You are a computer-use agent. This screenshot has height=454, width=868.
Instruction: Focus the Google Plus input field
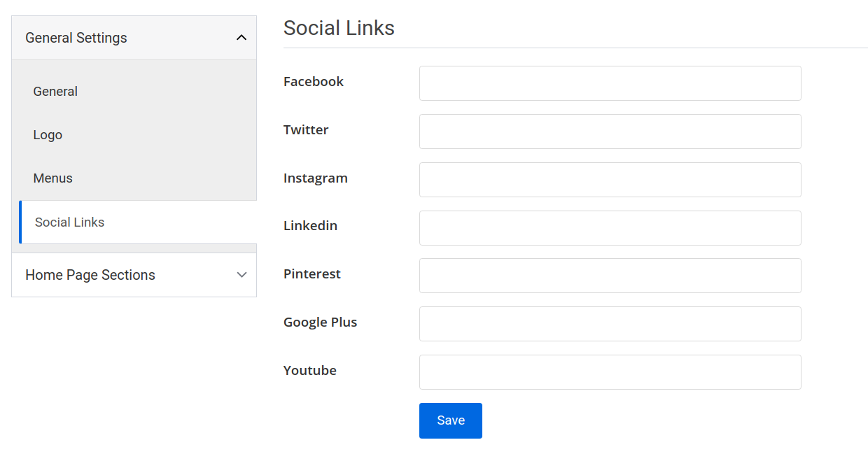pos(609,323)
